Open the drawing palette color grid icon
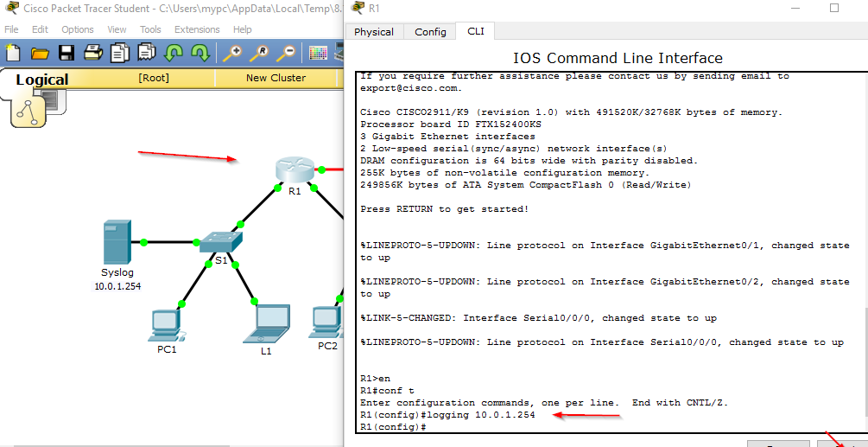Screen dimensions: 868x447 [319, 54]
